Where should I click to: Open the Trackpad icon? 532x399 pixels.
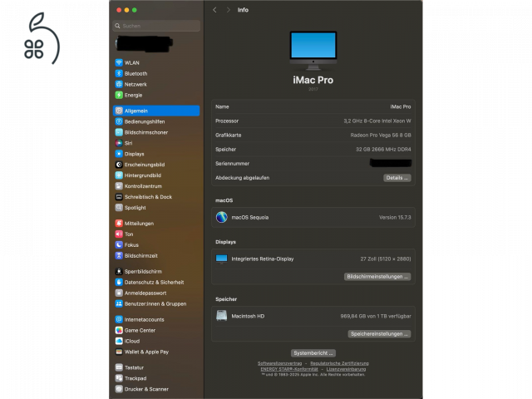pos(119,378)
